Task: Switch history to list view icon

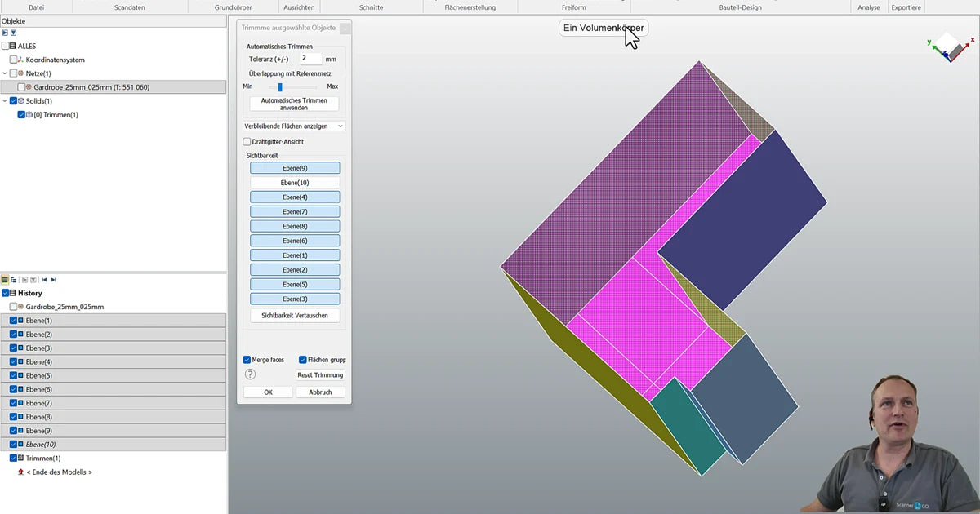Action: 5,279
